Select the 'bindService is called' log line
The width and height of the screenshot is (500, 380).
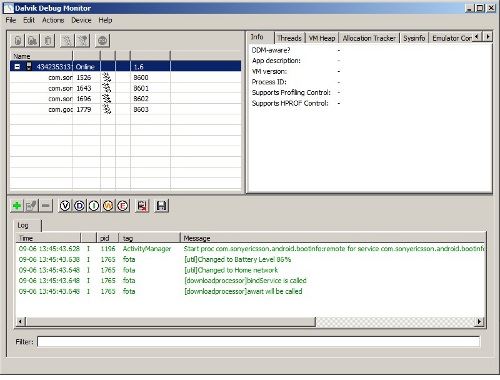pos(250,281)
